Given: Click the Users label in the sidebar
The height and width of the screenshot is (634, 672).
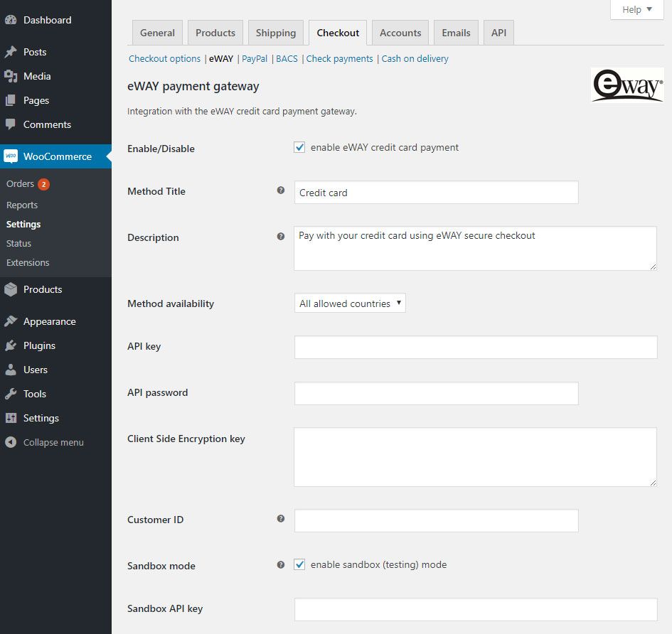Looking at the screenshot, I should point(35,370).
